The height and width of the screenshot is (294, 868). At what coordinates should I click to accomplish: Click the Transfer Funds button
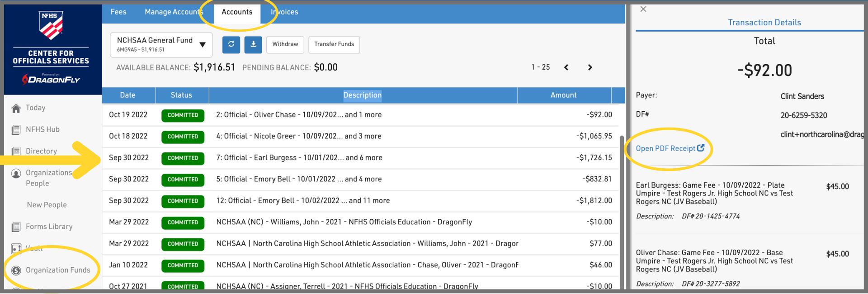point(334,44)
